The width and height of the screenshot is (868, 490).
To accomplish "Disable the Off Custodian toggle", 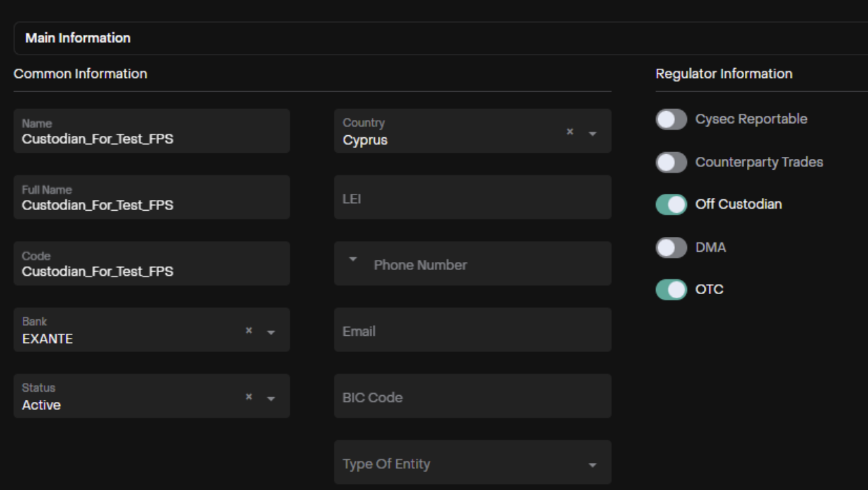I will click(x=671, y=205).
